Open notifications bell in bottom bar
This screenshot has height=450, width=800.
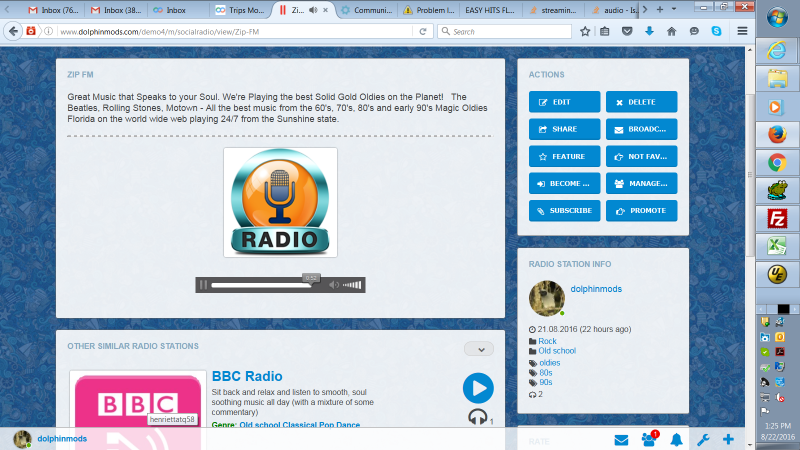pos(676,439)
